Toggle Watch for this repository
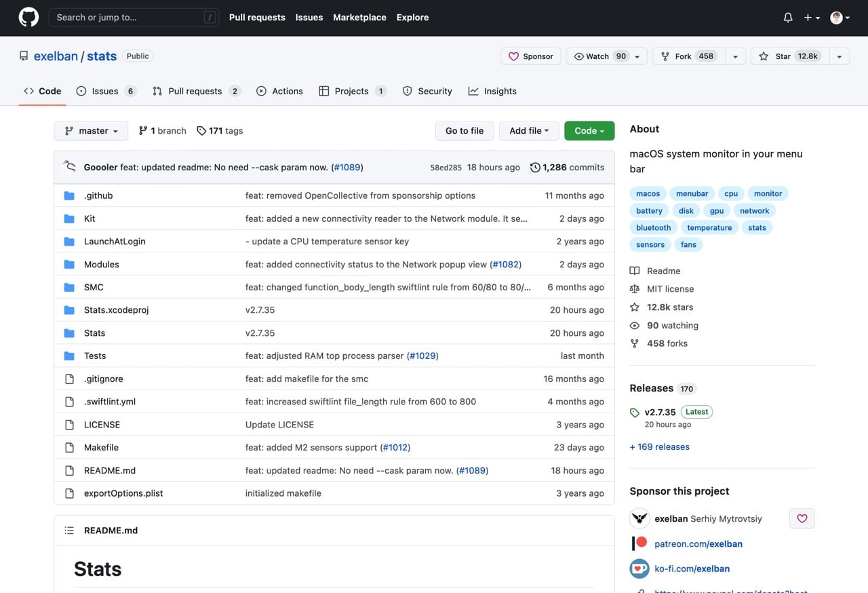The height and width of the screenshot is (593, 868). pos(607,56)
